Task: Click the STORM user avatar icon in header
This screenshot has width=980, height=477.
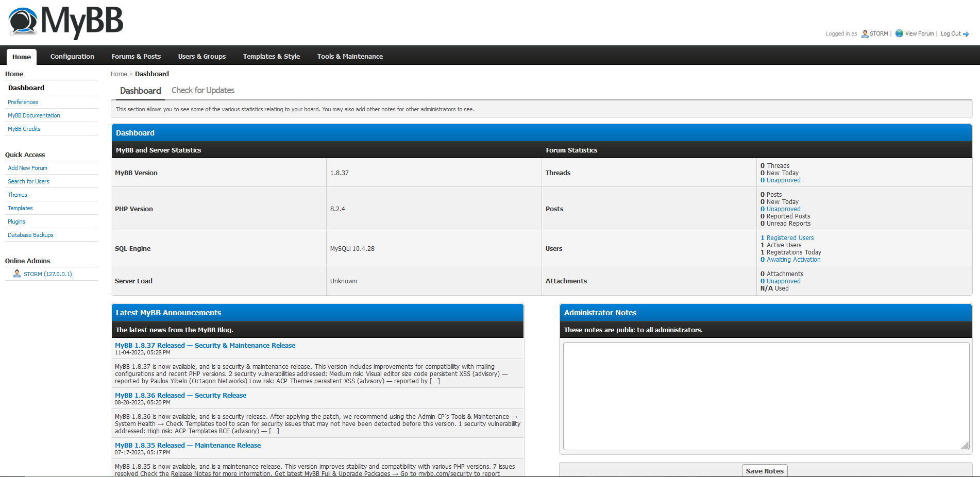Action: (865, 33)
